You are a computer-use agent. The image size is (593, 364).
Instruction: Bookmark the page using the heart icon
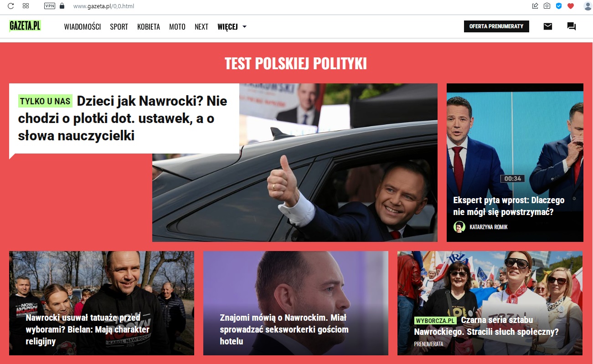[571, 6]
